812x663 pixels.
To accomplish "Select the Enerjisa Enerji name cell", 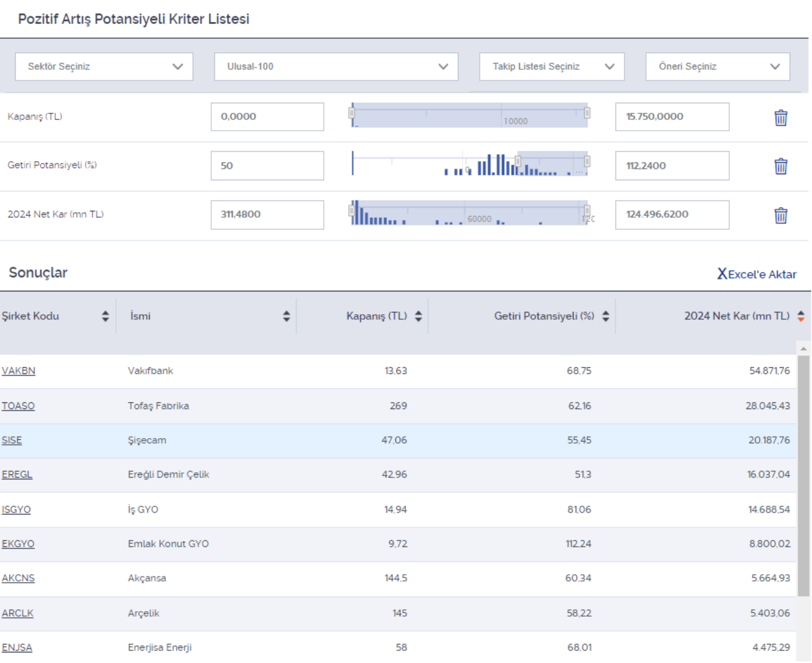I will point(160,648).
